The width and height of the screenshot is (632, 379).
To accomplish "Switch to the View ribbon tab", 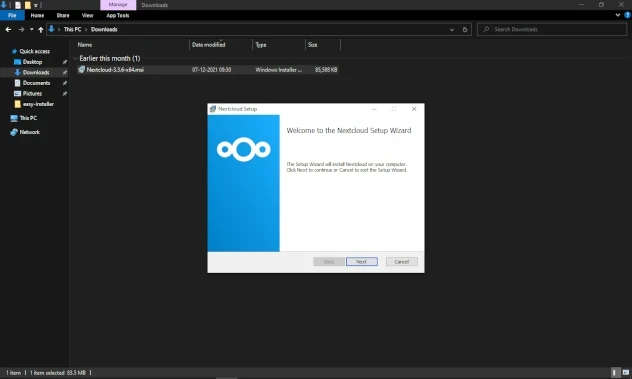I will click(87, 15).
